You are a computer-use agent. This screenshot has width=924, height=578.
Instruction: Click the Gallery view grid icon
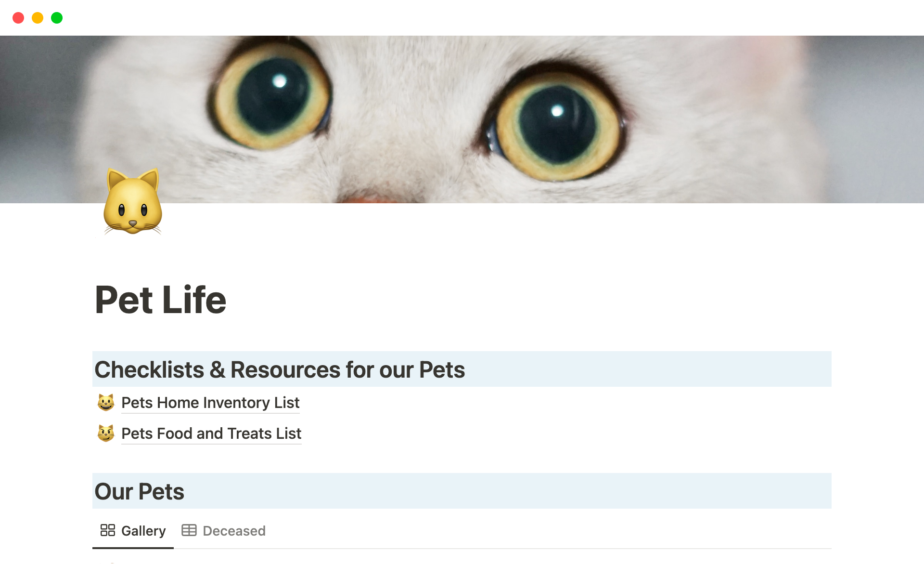[107, 530]
